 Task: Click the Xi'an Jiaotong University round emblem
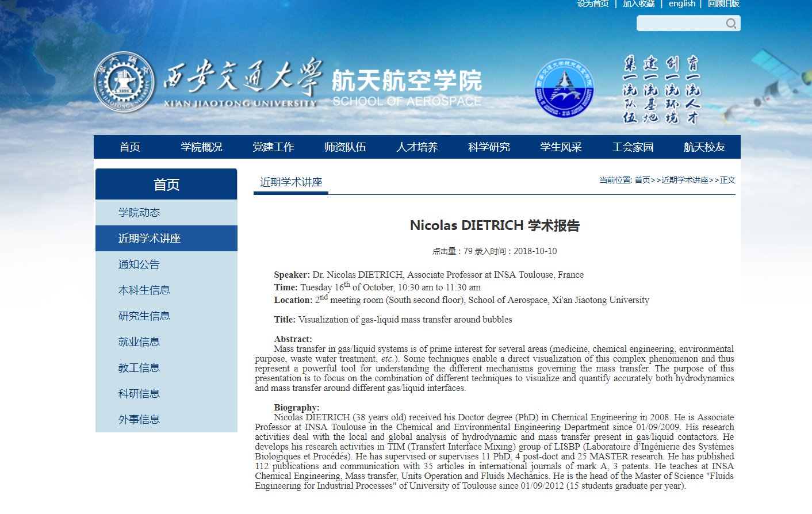124,82
